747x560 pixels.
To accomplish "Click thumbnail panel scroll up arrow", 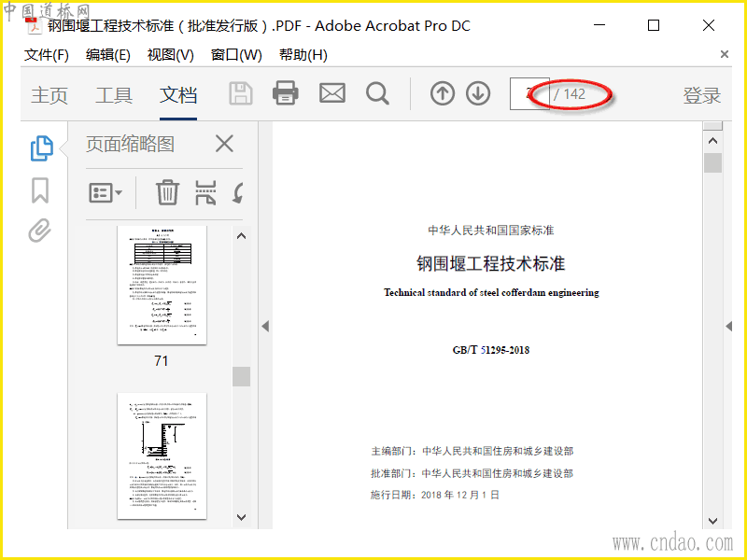I will tap(242, 236).
